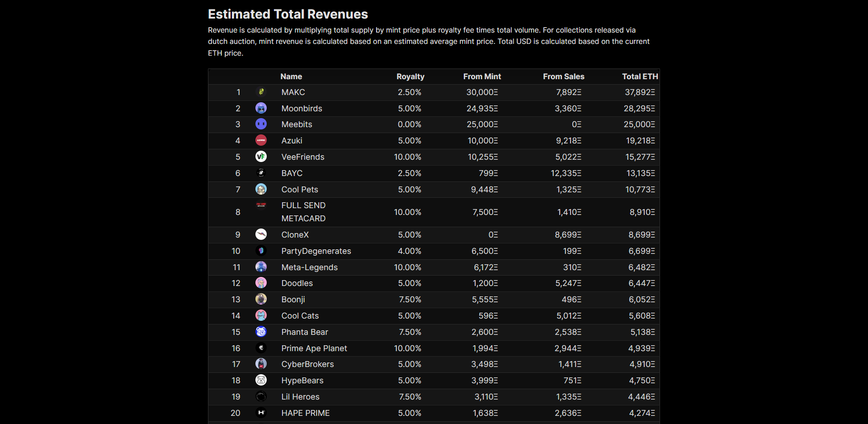The image size is (868, 424).
Task: Click Doodles sales revenue 5,247Ξ
Action: click(x=569, y=283)
